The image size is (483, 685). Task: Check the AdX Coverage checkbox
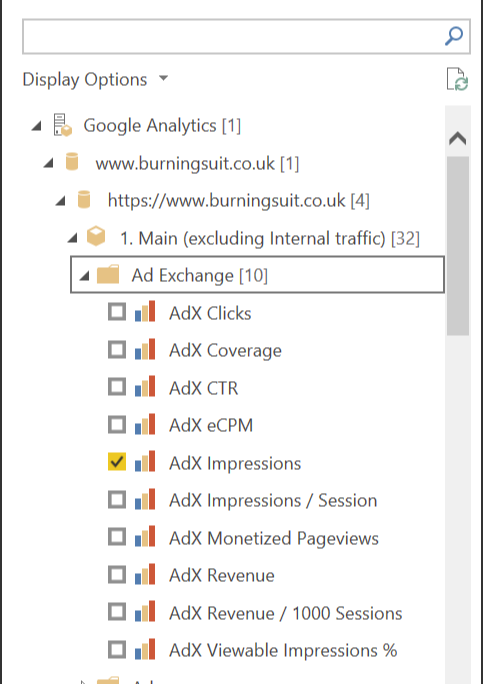click(x=117, y=349)
